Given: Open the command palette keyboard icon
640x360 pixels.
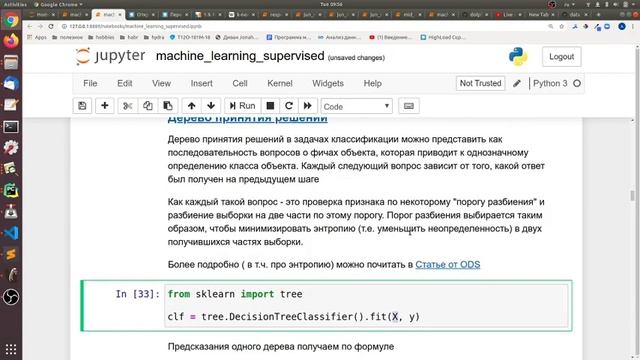Looking at the screenshot, I should [409, 106].
